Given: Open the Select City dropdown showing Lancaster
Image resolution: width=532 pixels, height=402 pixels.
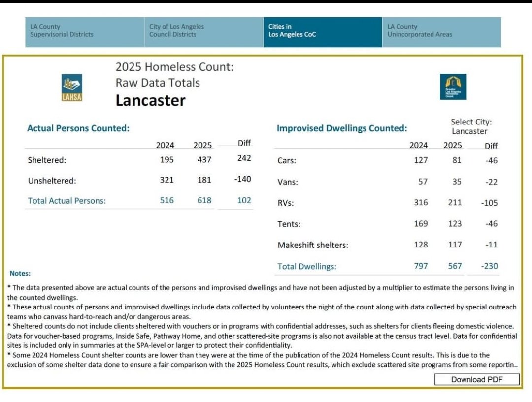Looking at the screenshot, I should point(469,131).
